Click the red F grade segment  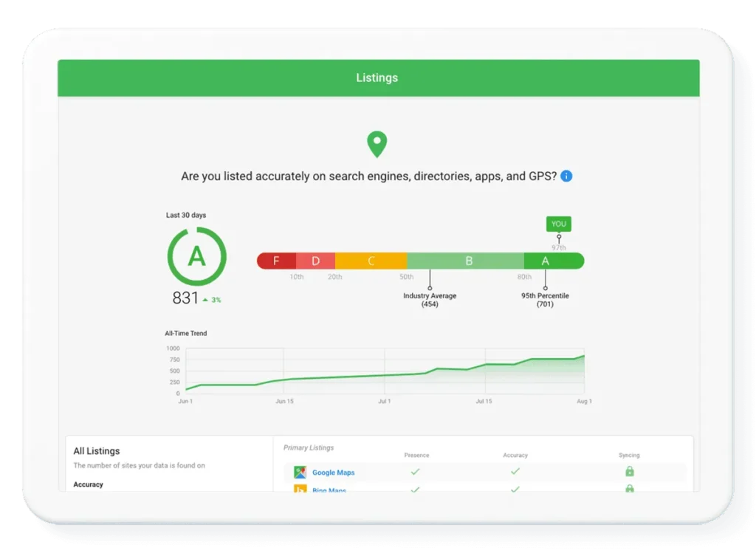pyautogui.click(x=276, y=261)
